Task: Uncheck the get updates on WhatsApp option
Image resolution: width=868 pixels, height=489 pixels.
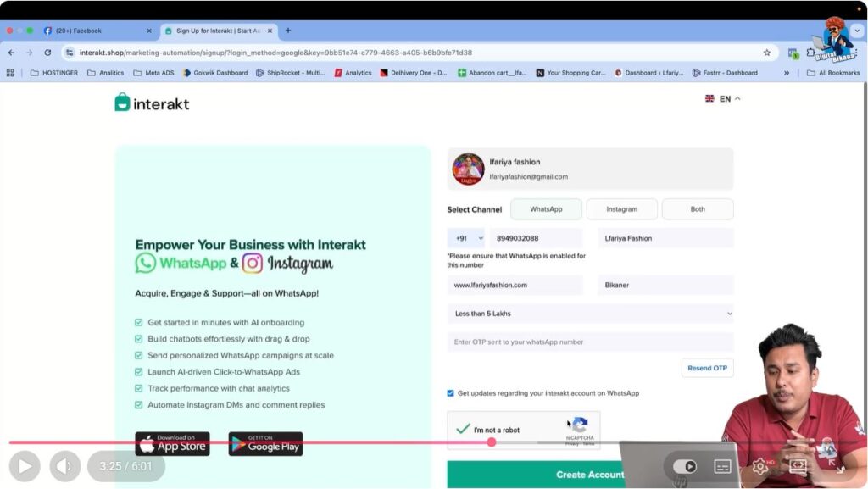Action: 449,392
